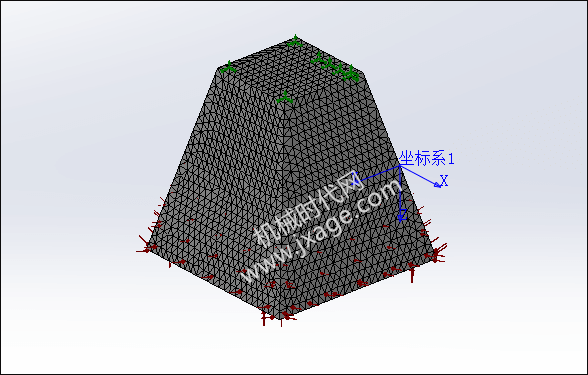This screenshot has width=588, height=375.
Task: Select green fixture symbol at top left corner
Action: [x=228, y=67]
